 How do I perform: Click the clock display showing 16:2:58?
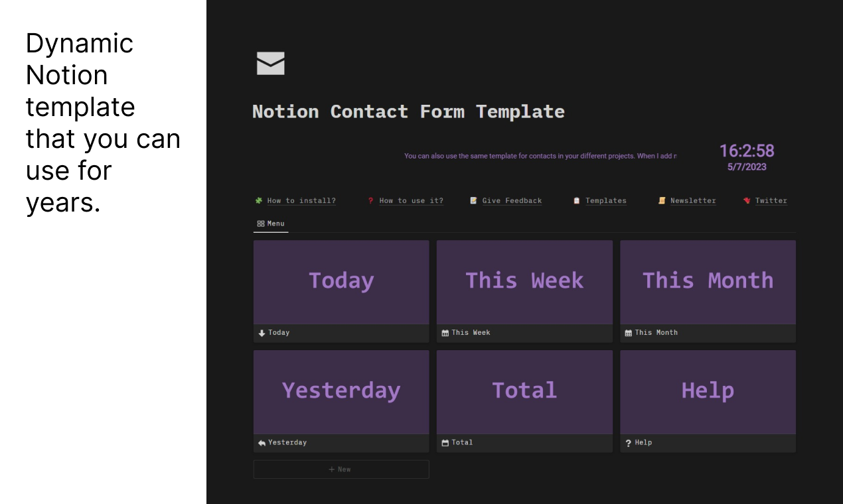(746, 151)
